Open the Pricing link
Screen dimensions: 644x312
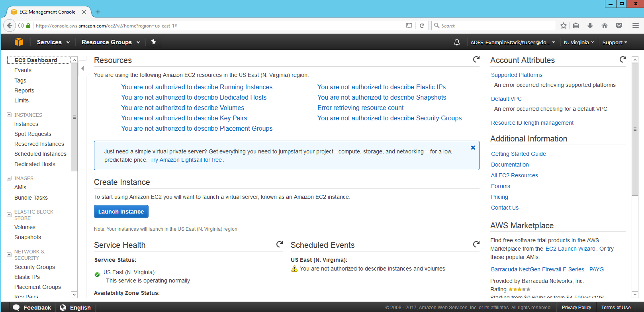click(x=499, y=197)
